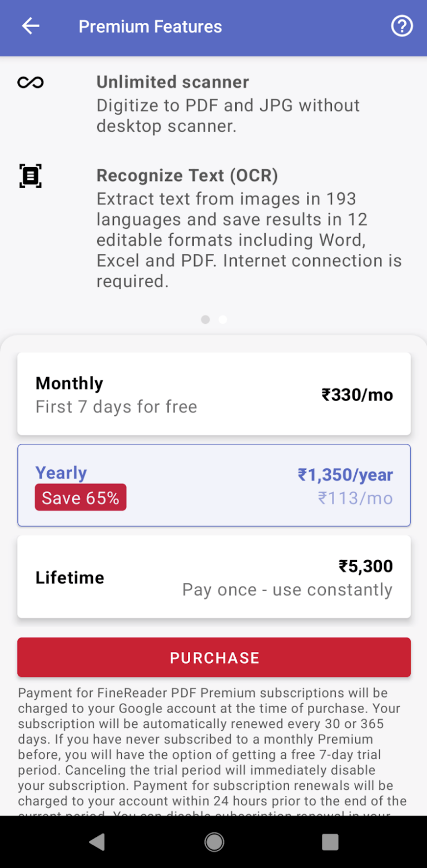Tap the back arrow in header
The height and width of the screenshot is (868, 427).
(x=31, y=26)
